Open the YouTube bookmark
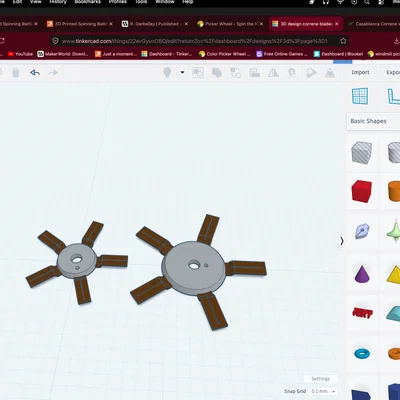The width and height of the screenshot is (400, 400). [20, 54]
